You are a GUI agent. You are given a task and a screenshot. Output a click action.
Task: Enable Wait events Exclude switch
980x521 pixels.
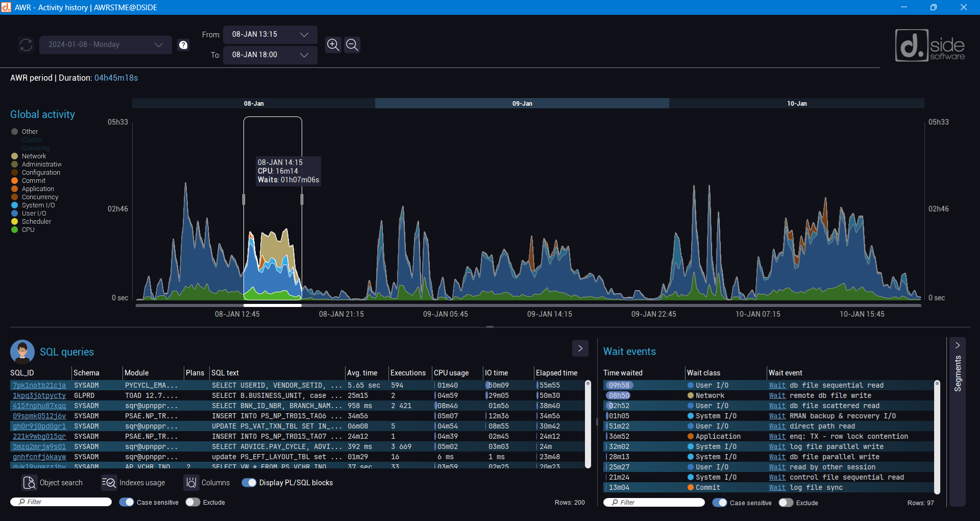coord(786,503)
